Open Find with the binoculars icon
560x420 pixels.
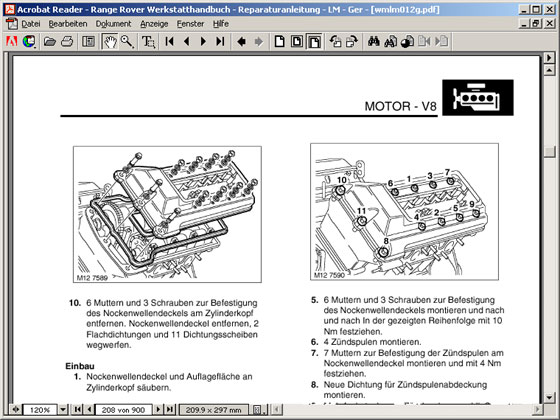tap(374, 42)
